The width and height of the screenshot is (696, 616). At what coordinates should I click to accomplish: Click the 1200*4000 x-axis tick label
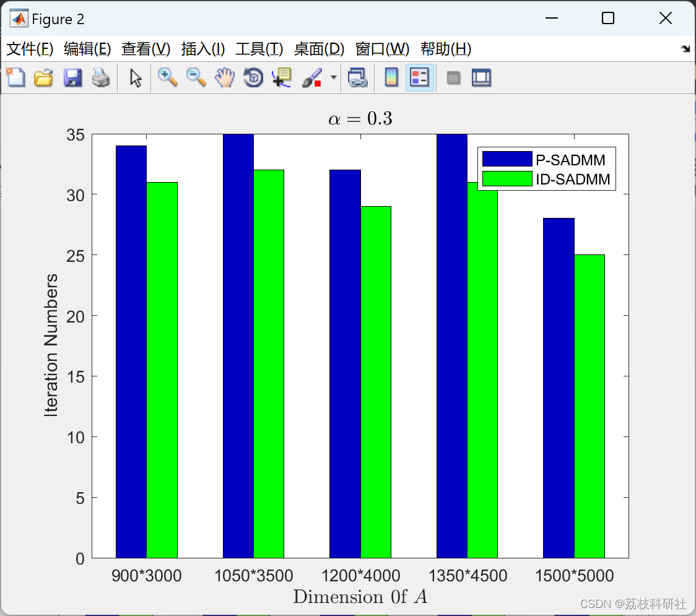(x=360, y=576)
